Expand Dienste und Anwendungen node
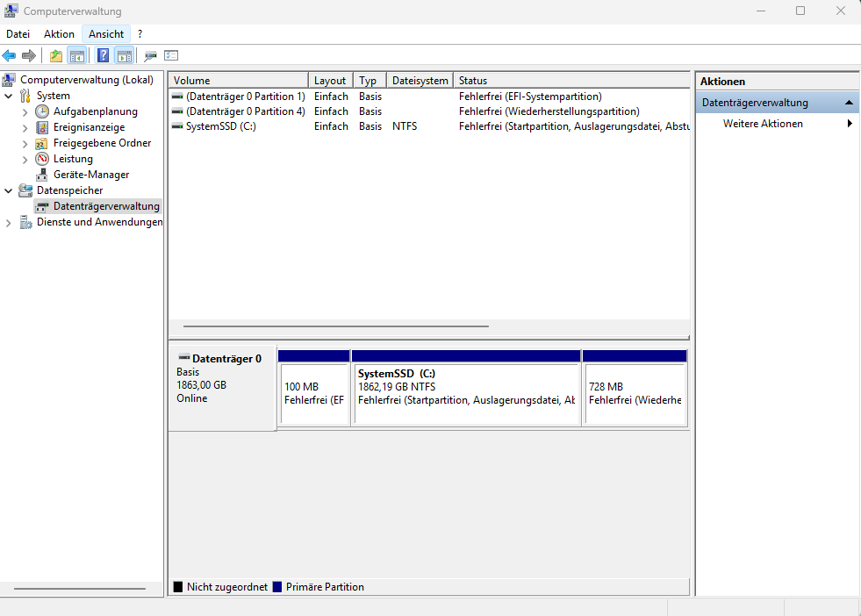This screenshot has height=616, width=861. 8,223
